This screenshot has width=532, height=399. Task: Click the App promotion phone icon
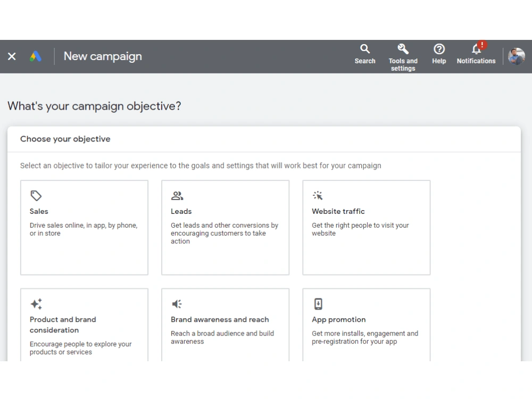pos(318,304)
